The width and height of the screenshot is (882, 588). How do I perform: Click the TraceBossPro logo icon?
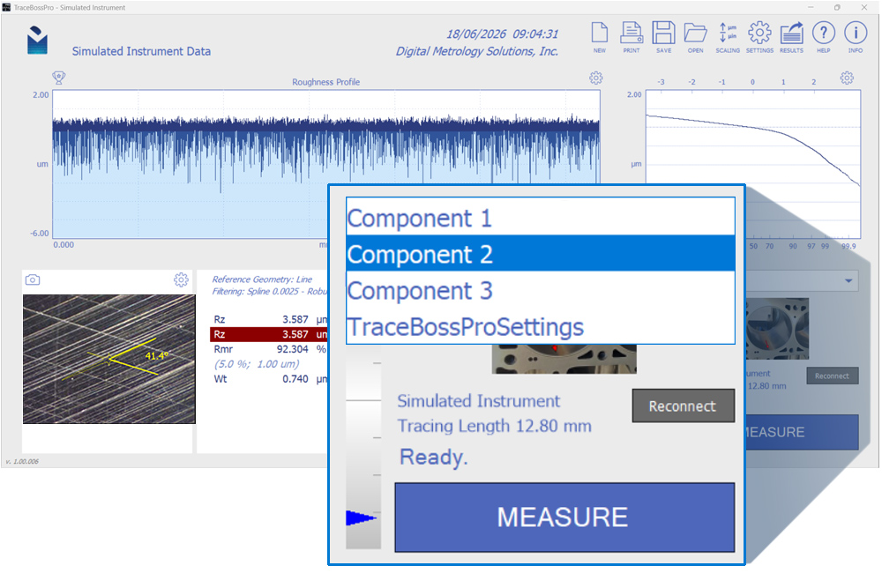point(37,40)
